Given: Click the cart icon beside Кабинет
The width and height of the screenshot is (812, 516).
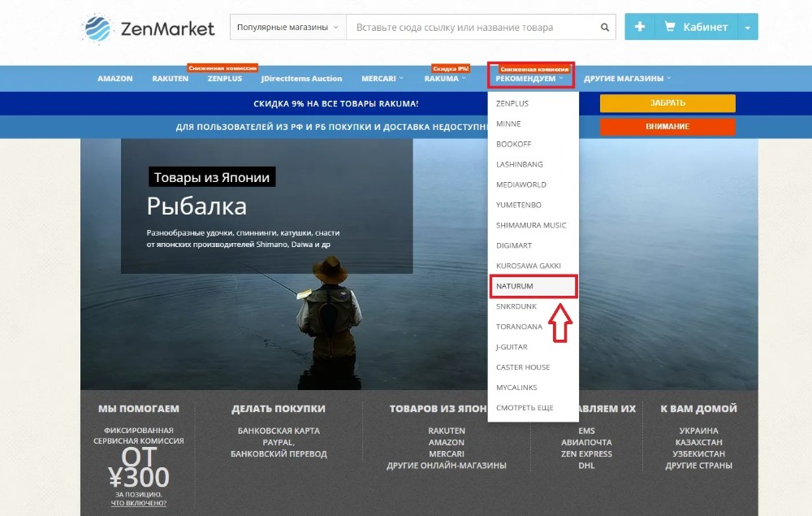Looking at the screenshot, I should tap(670, 27).
